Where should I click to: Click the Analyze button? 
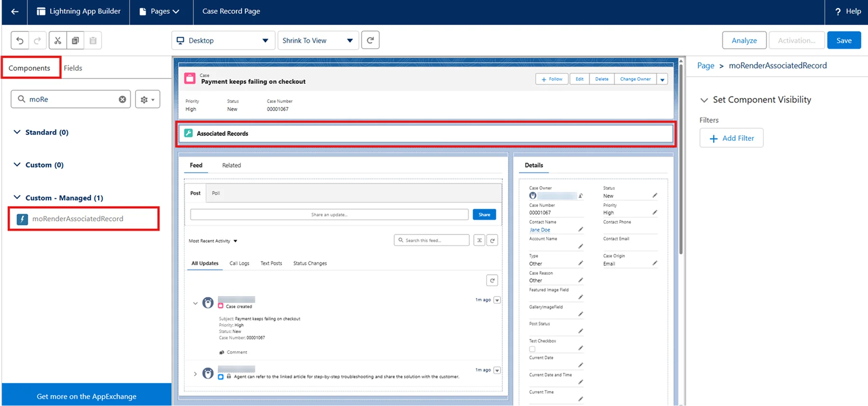(744, 41)
